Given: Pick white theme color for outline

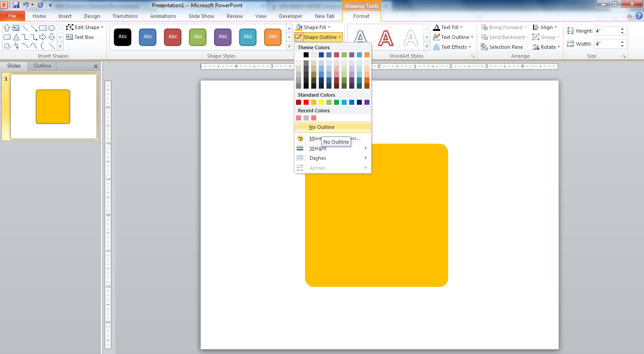Looking at the screenshot, I should click(x=299, y=55).
